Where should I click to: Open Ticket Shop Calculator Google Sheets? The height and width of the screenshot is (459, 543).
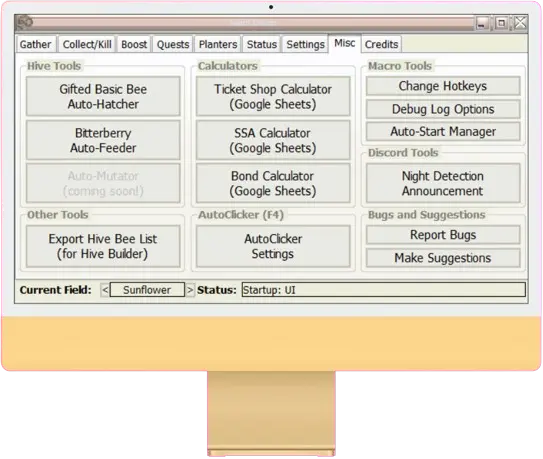coord(273,96)
